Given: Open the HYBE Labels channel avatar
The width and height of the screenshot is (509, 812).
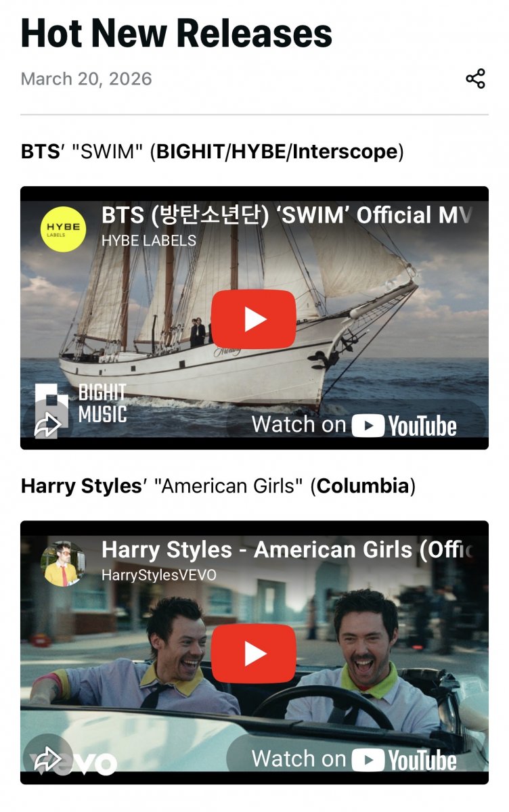Looking at the screenshot, I should click(63, 229).
